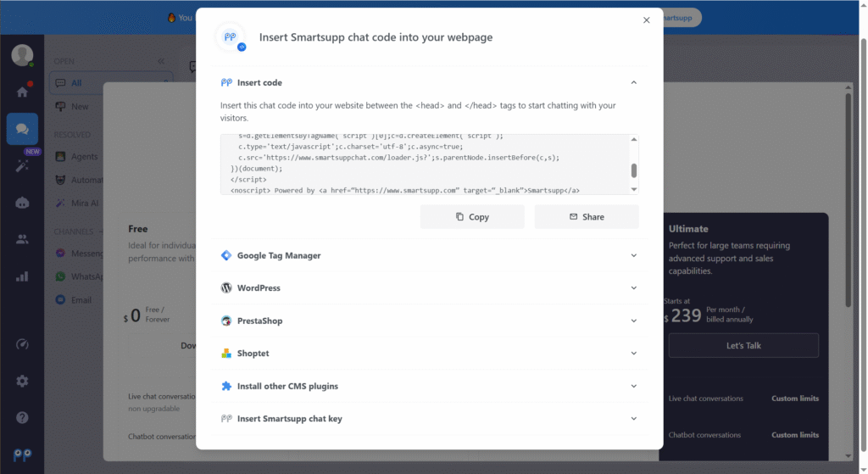Select Mira AI in the list
This screenshot has height=474, width=868.
[84, 203]
